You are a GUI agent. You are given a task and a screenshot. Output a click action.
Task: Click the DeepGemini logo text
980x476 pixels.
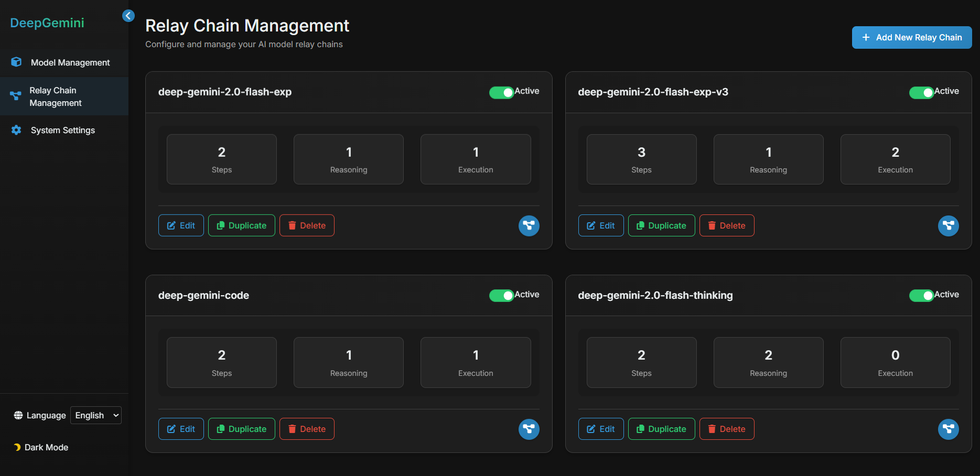[x=47, y=23]
